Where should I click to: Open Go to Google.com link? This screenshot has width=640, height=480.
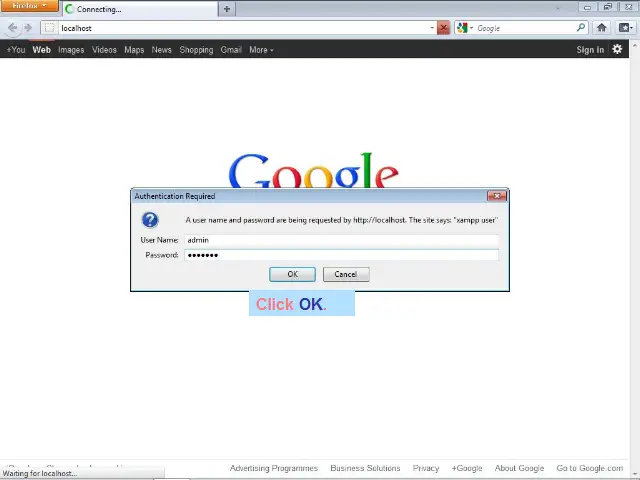tap(590, 468)
